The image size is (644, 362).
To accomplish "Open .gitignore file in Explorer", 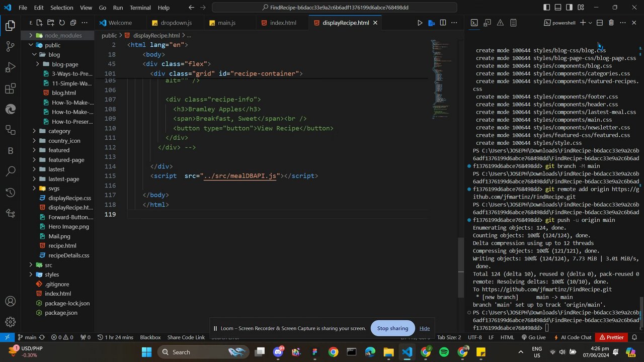I will point(58,284).
